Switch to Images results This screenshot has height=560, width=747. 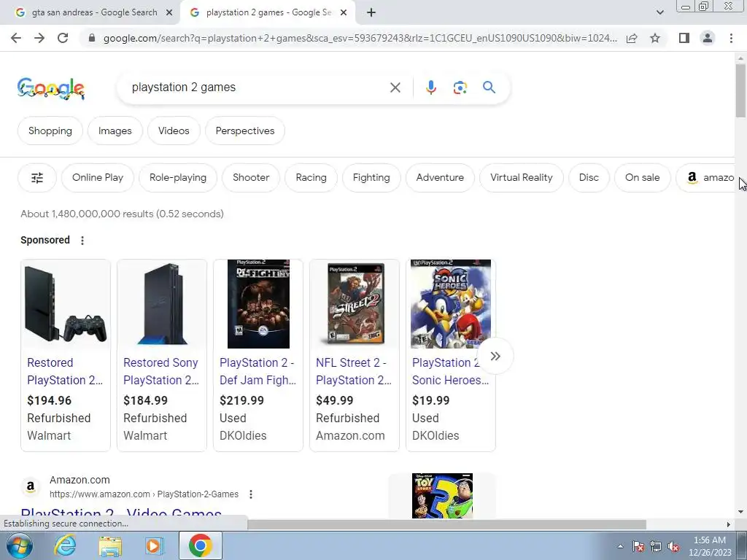click(x=115, y=131)
